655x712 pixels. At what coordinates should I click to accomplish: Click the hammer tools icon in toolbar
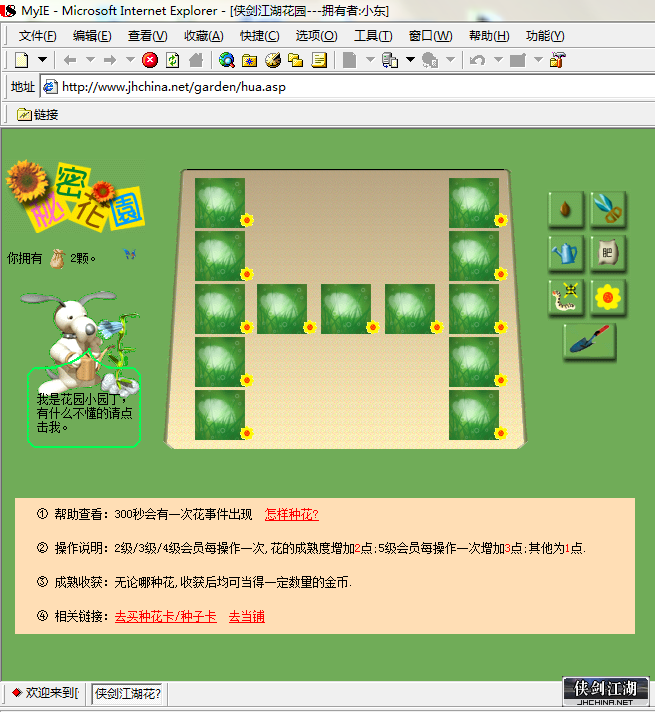pyautogui.click(x=557, y=60)
